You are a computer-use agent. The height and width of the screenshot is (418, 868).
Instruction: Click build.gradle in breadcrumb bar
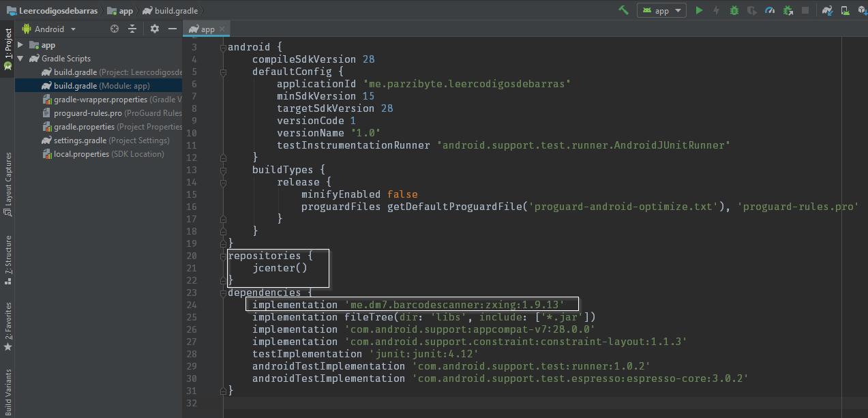170,10
